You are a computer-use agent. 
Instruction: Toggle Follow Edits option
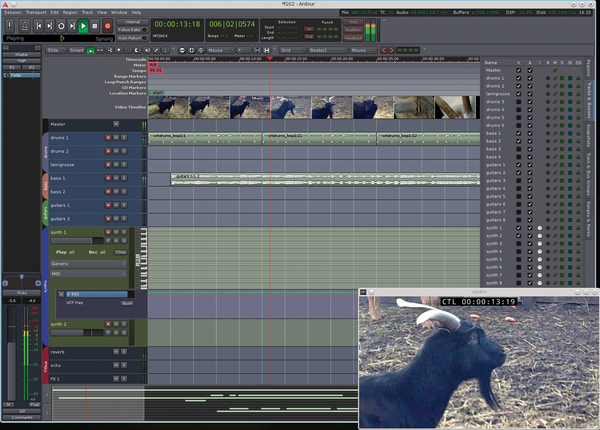(x=132, y=30)
